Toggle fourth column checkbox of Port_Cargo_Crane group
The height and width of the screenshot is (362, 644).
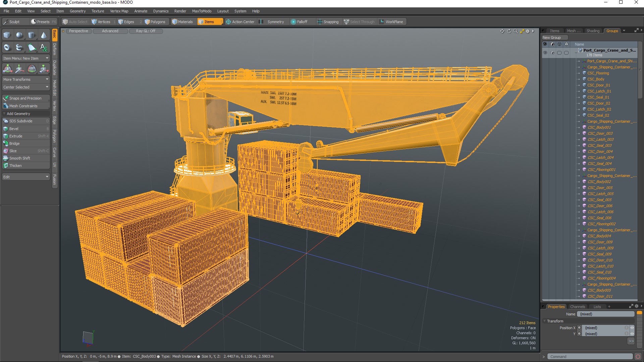pos(566,53)
